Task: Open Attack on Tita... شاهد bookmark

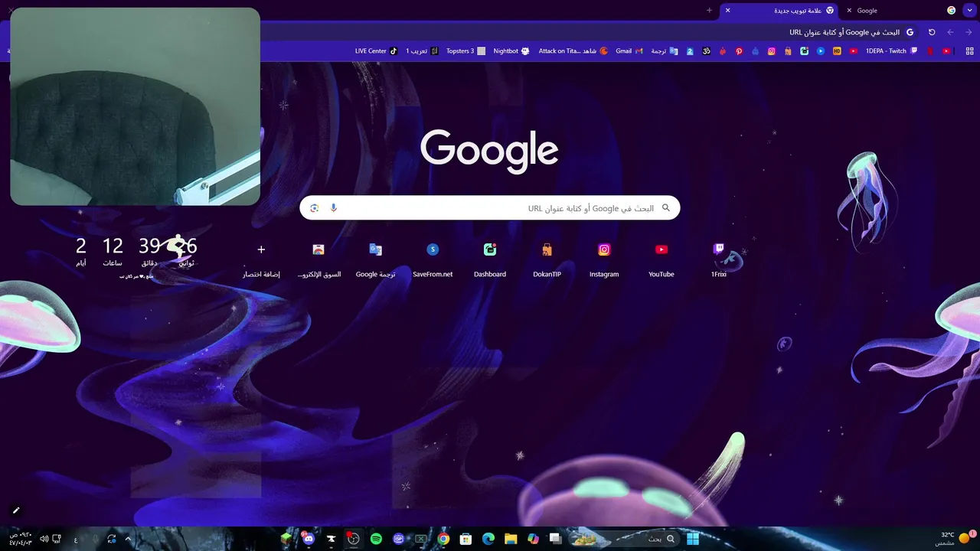Action: (573, 51)
